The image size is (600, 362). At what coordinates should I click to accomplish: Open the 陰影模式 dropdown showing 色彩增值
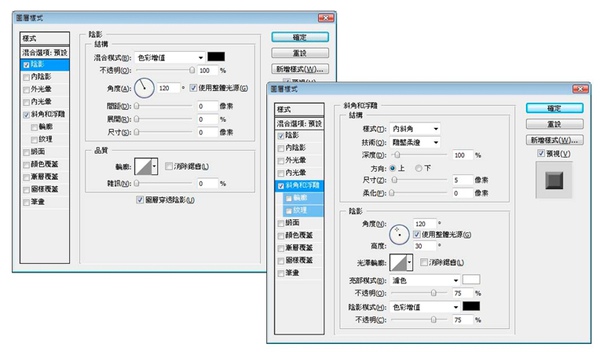(424, 307)
